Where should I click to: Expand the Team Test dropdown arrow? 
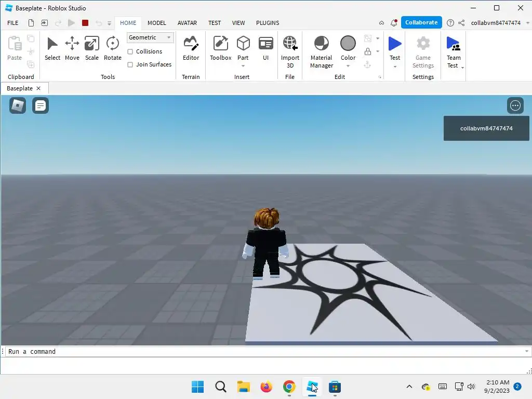coord(462,68)
